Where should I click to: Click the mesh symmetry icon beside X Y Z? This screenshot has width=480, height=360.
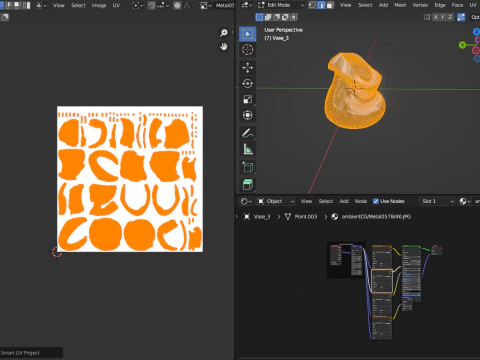[x=427, y=17]
